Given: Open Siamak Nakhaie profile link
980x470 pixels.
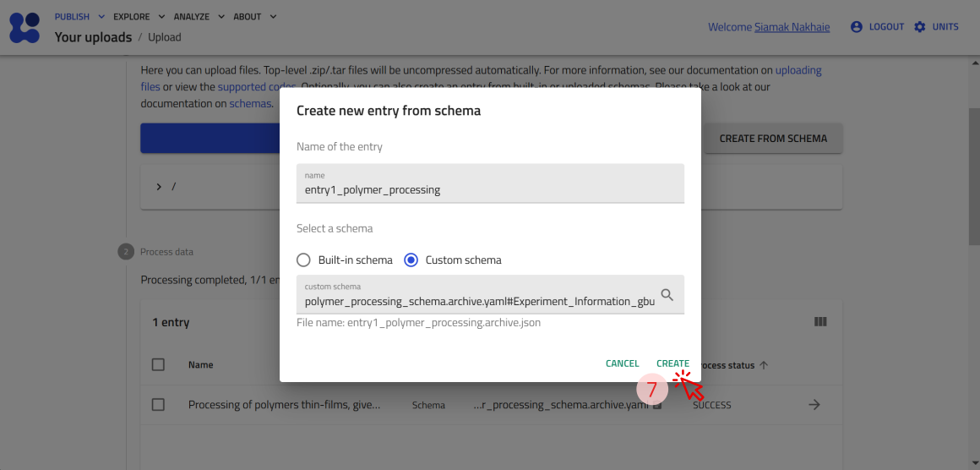Looking at the screenshot, I should pyautogui.click(x=792, y=27).
